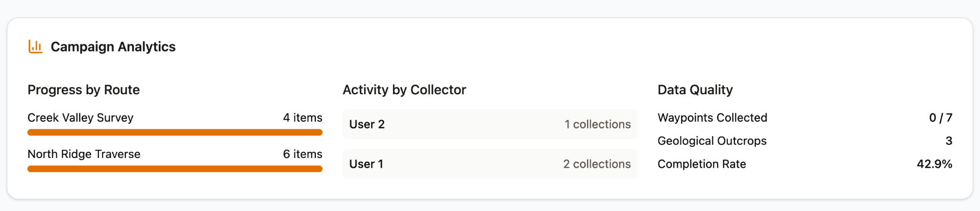
Task: Click the Campaign Analytics bar chart icon
Action: click(35, 47)
